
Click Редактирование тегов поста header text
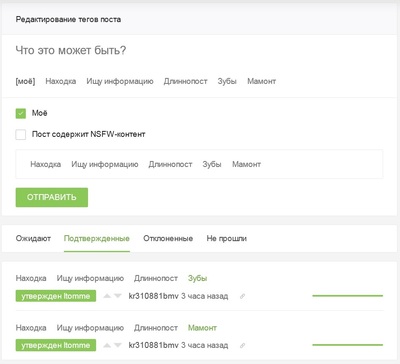pyautogui.click(x=68, y=19)
